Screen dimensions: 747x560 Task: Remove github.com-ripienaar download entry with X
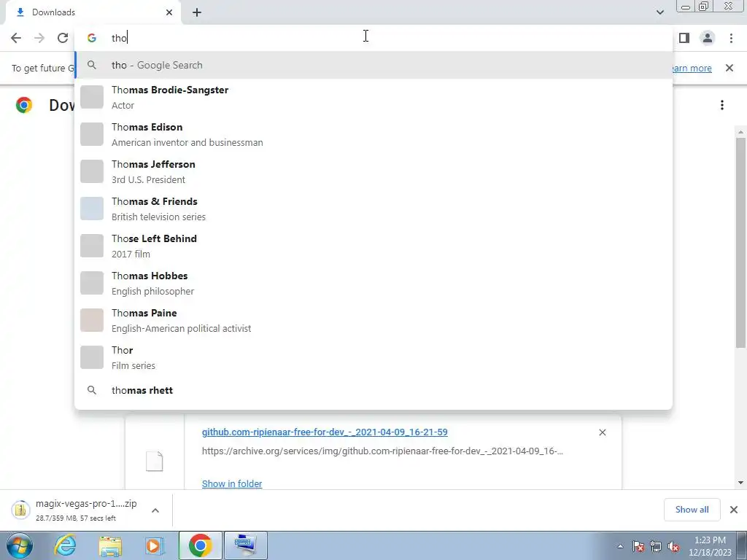pos(603,432)
